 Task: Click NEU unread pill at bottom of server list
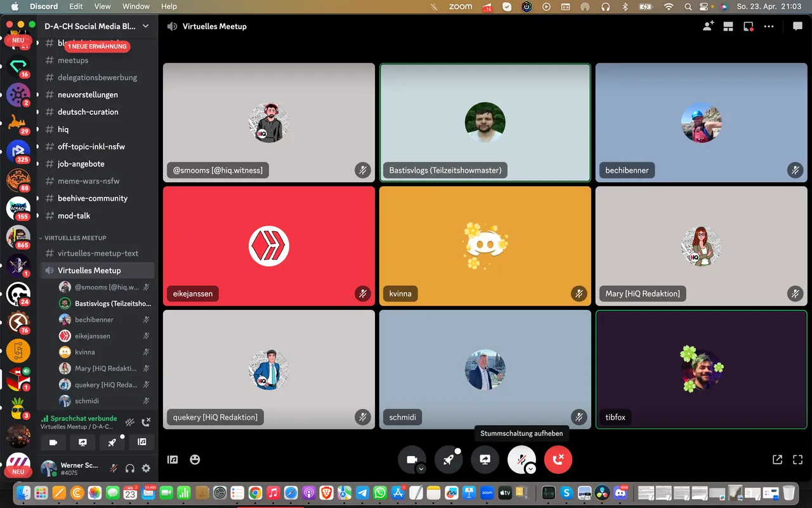point(18,472)
